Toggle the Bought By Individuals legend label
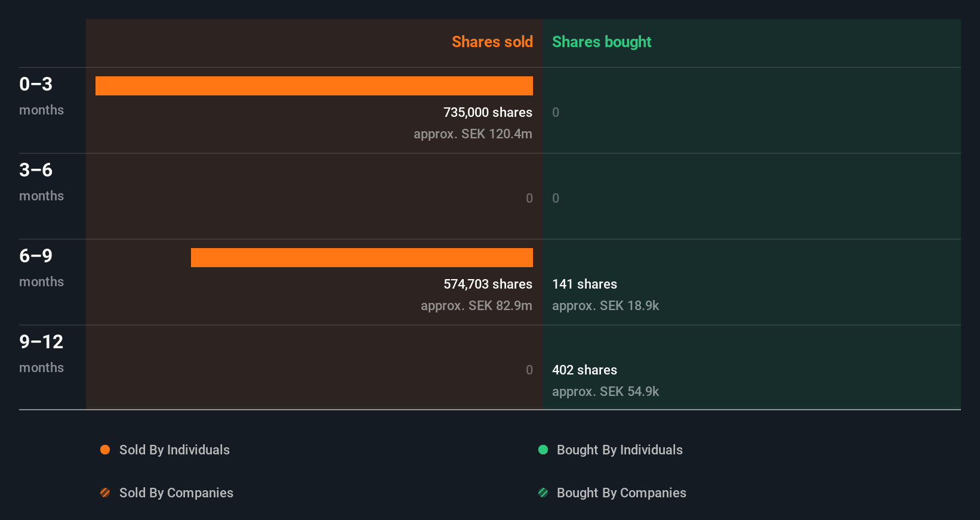 (x=620, y=450)
